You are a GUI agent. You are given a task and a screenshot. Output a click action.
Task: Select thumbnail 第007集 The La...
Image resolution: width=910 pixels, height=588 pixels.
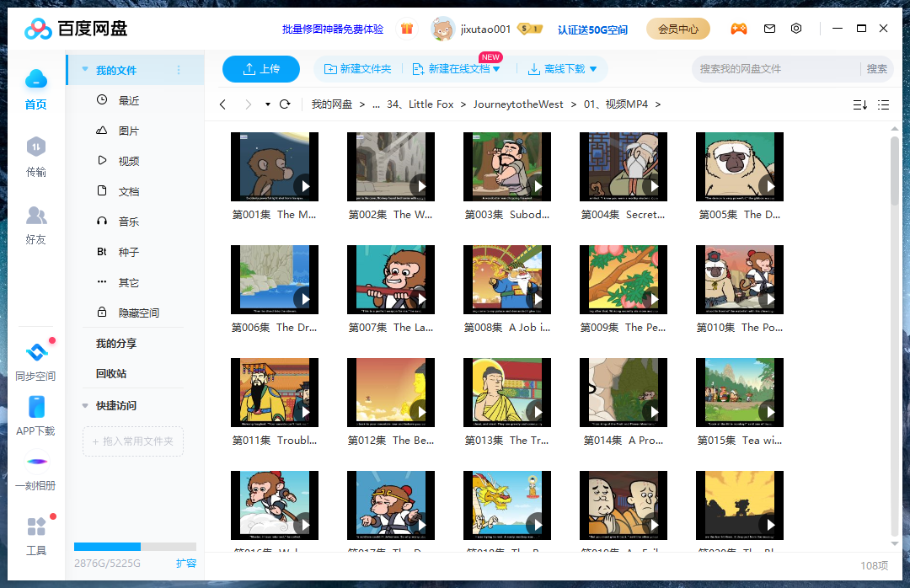click(391, 280)
